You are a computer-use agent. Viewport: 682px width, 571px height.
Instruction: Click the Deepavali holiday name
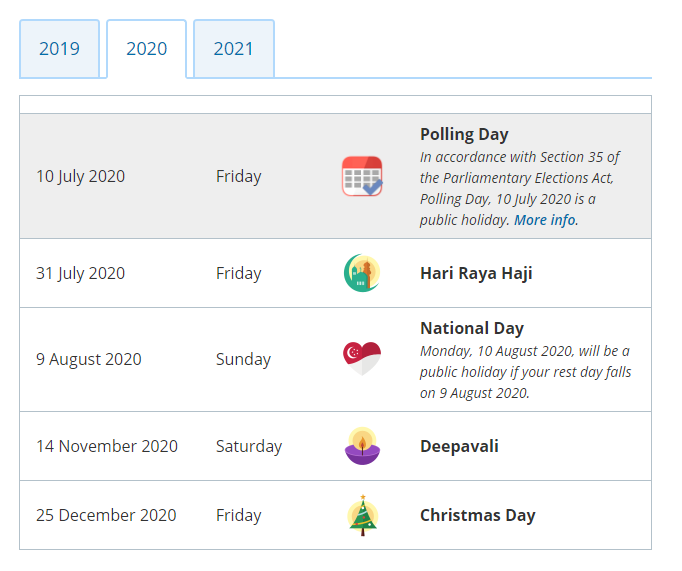[459, 446]
